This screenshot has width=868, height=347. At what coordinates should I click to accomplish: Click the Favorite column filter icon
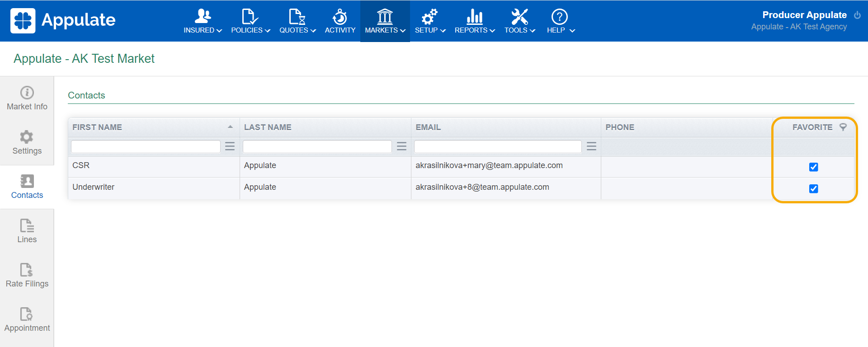843,127
